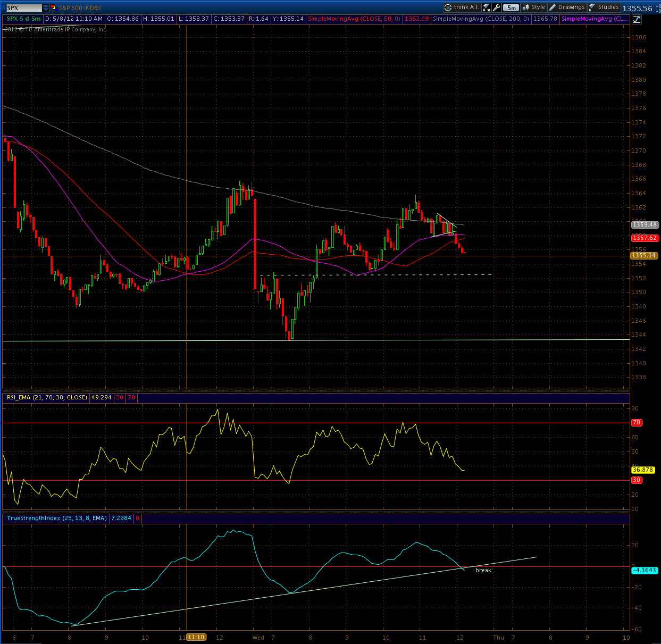Open the Studies menu
661x644 pixels.
pos(604,7)
